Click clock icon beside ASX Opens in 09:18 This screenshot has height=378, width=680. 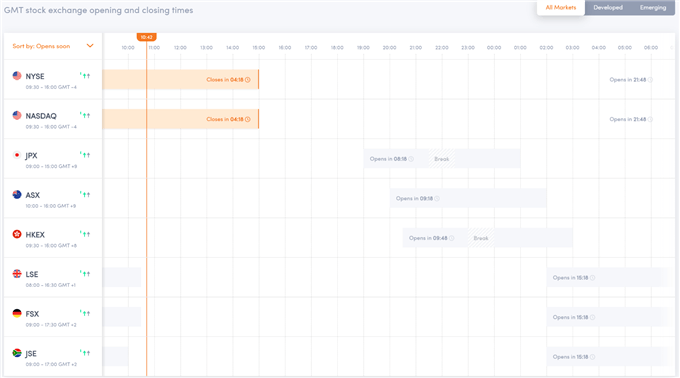click(x=437, y=199)
